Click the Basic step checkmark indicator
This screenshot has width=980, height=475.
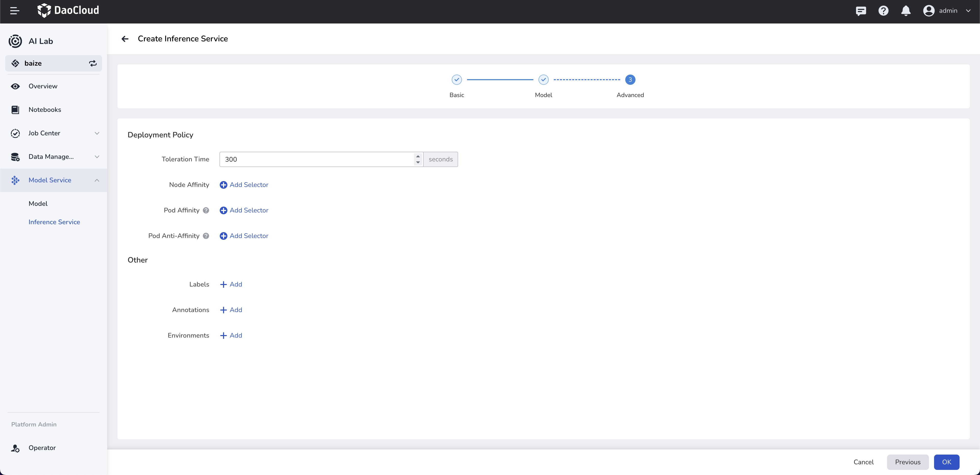tap(457, 79)
